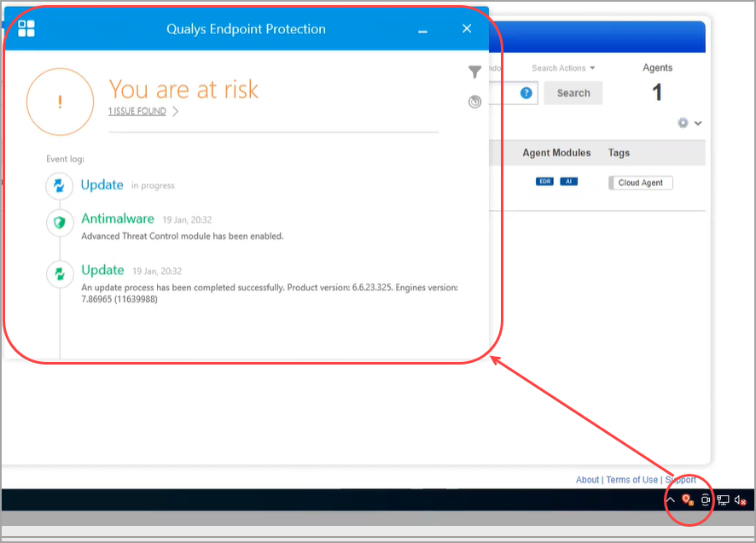Open the Qualys dashboard grid icon
This screenshot has height=543, width=756.
pos(26,28)
